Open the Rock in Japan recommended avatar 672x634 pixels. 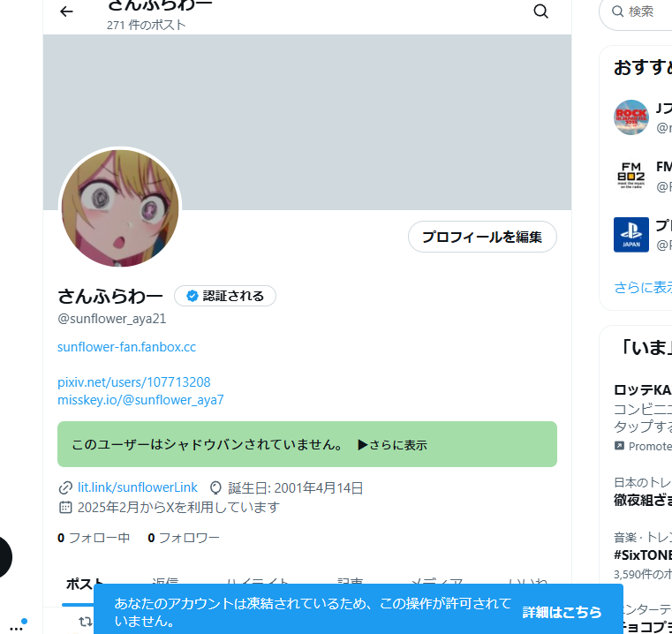coord(630,117)
